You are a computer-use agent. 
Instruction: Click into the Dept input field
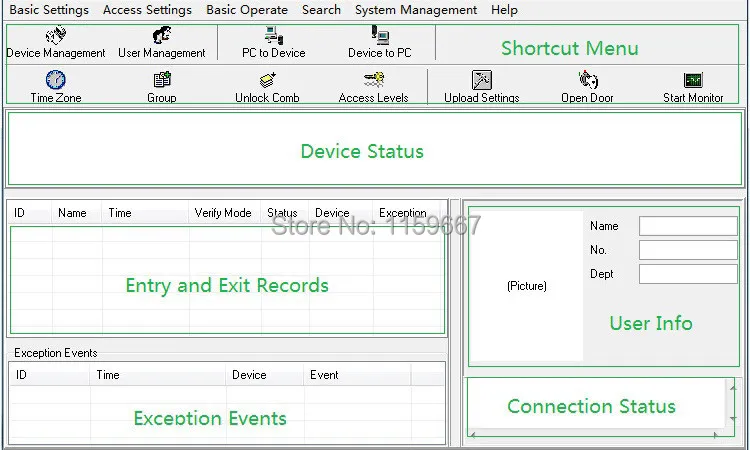pos(688,274)
